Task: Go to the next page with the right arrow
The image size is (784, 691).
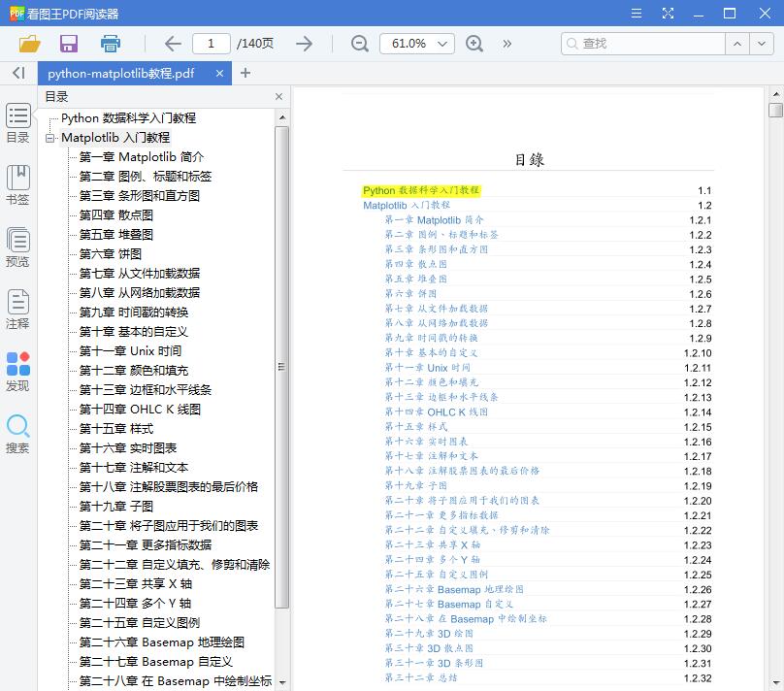Action: pos(304,44)
